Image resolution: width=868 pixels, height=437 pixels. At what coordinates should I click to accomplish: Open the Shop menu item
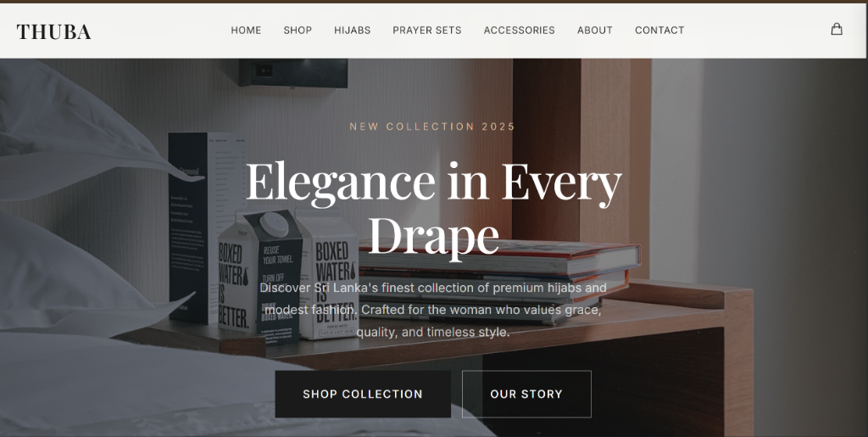point(298,31)
